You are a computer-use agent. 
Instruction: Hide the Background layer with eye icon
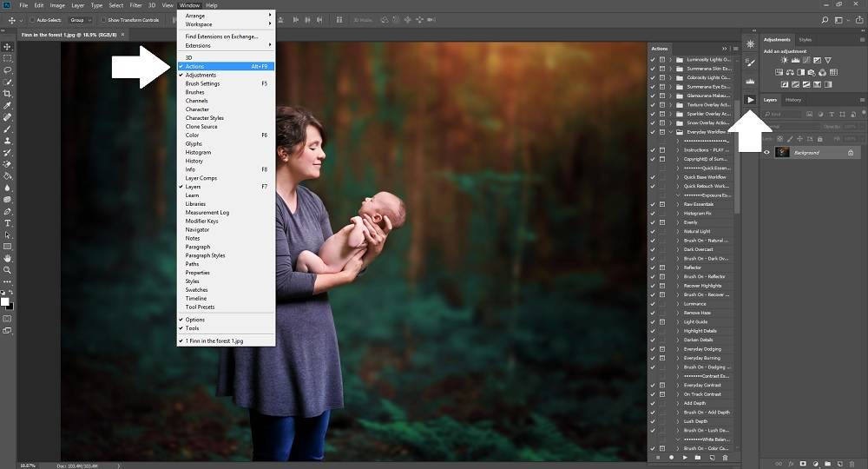coord(766,152)
